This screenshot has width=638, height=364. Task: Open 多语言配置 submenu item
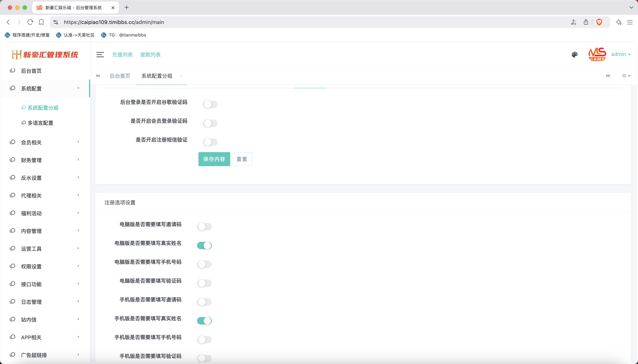[x=40, y=123]
